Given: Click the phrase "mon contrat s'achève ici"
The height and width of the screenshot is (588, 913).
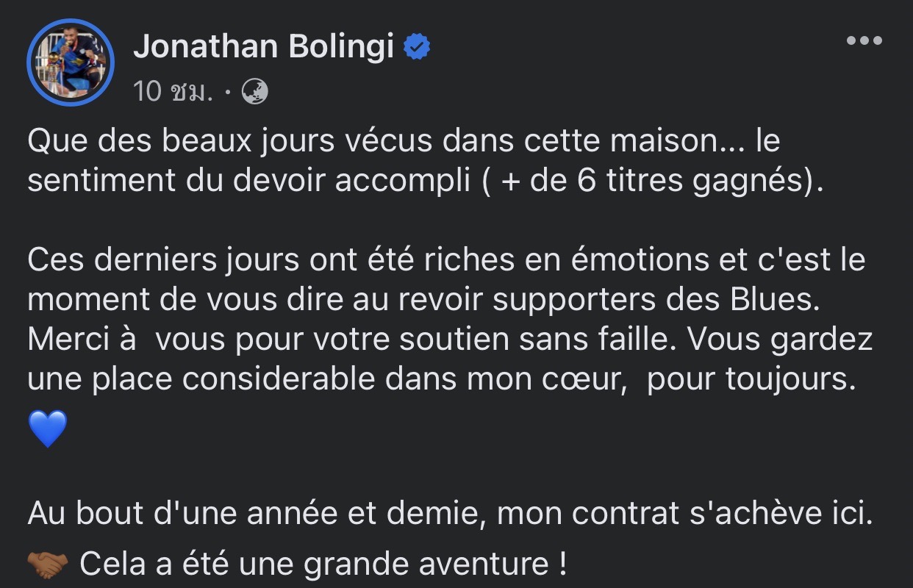Looking at the screenshot, I should tap(684, 514).
